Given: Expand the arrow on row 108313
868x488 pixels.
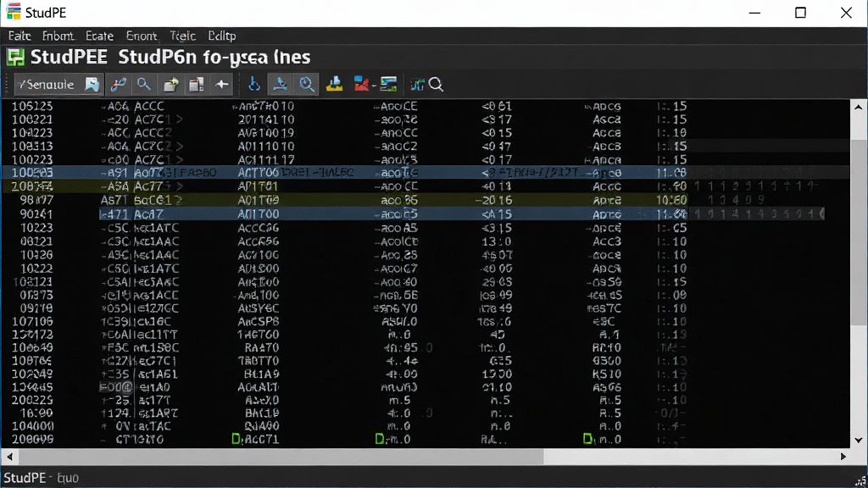Looking at the screenshot, I should [180, 147].
